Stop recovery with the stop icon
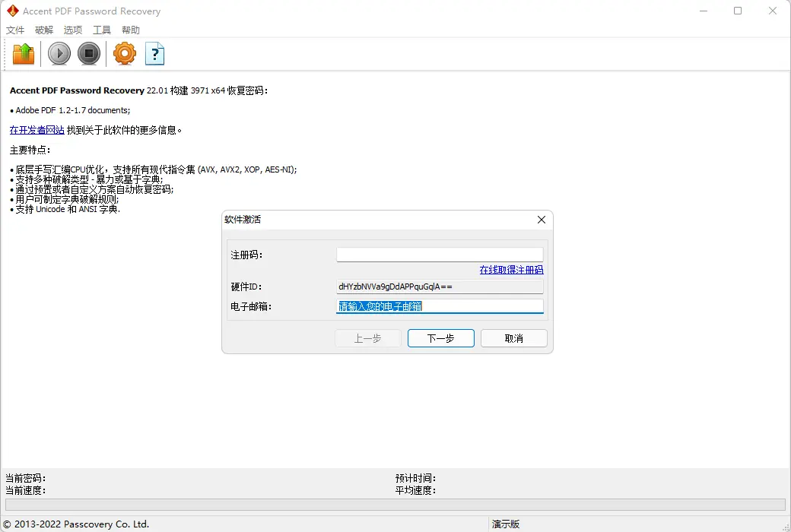The width and height of the screenshot is (791, 532). (89, 53)
